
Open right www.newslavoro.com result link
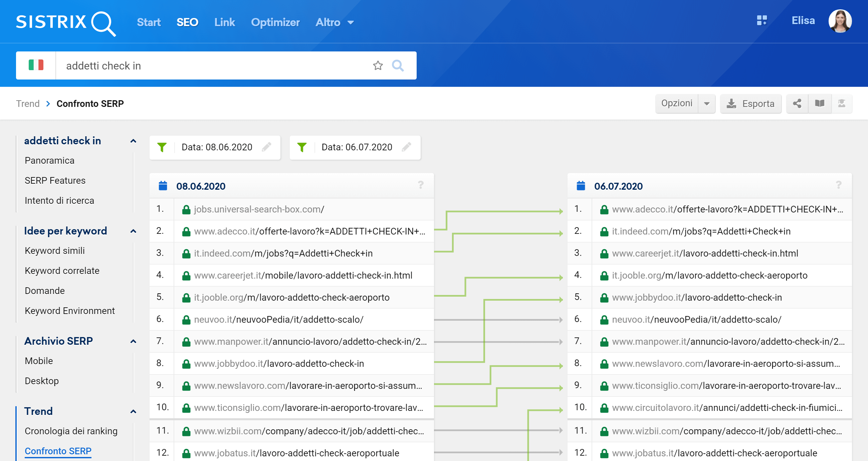tap(726, 363)
